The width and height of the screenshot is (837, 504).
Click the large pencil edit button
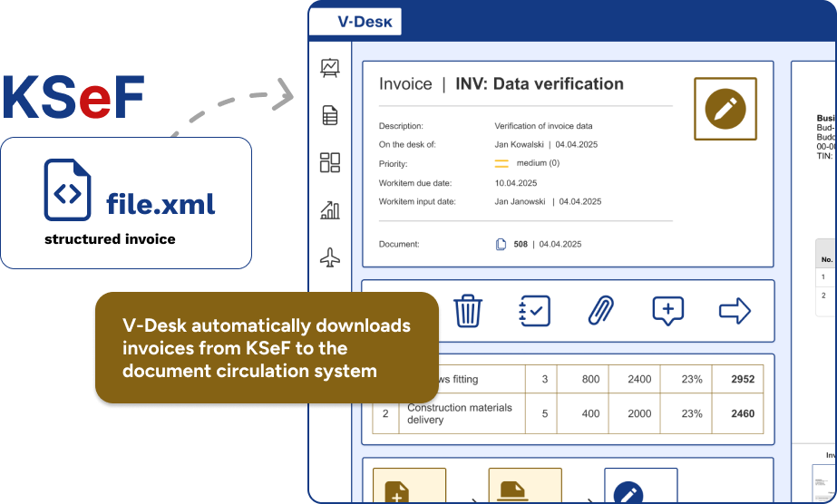point(725,109)
